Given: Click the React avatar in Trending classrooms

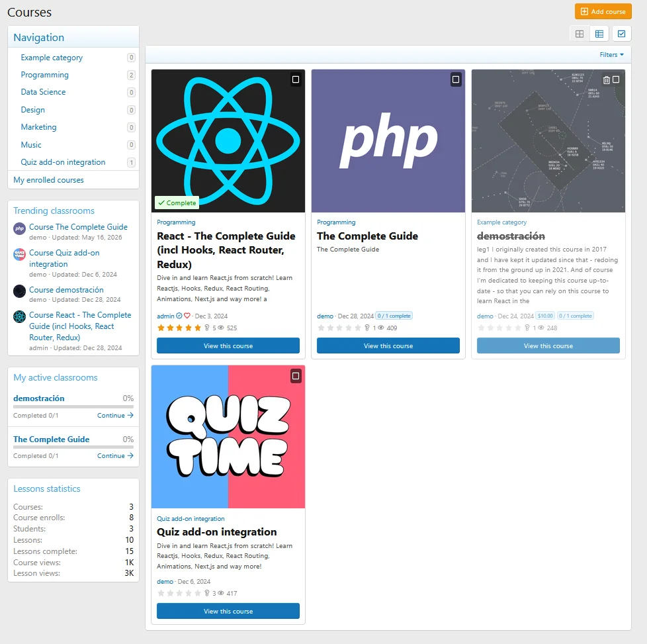Looking at the screenshot, I should pos(19,316).
